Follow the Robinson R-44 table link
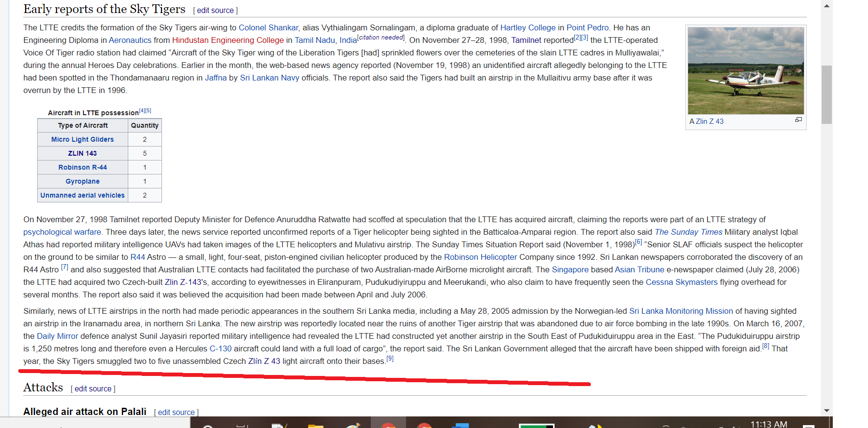Screen dimensions: 868x428 coord(82,167)
